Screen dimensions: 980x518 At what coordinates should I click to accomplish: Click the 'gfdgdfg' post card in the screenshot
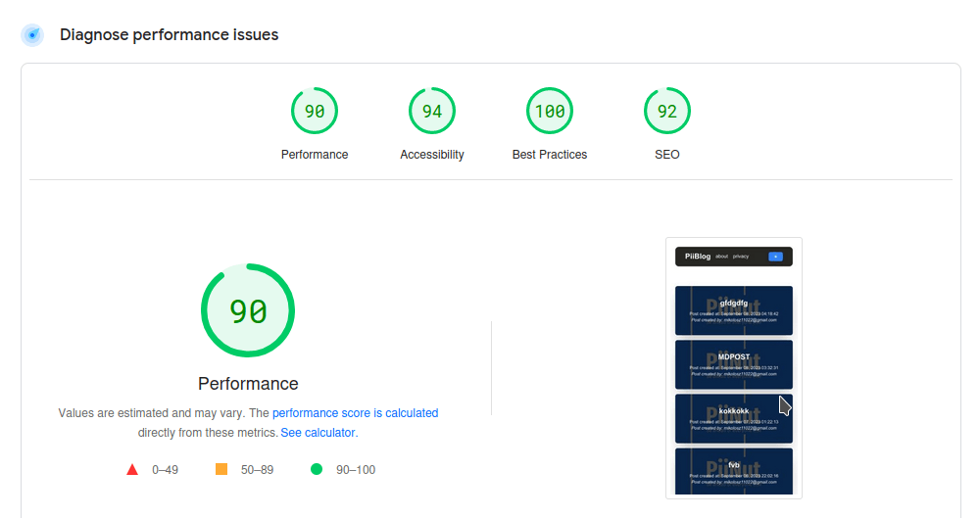[x=734, y=310]
